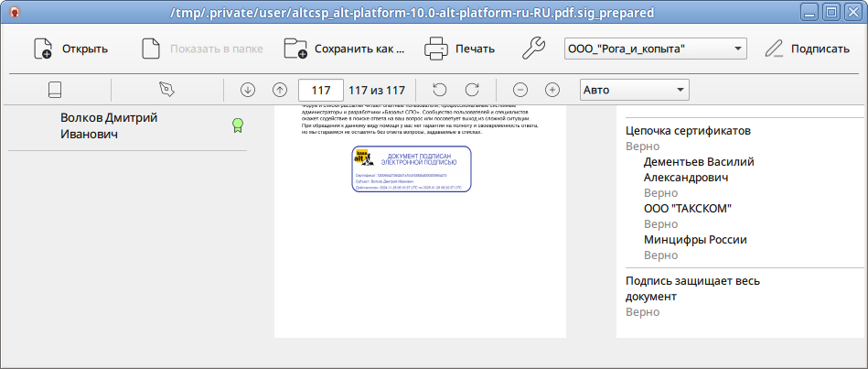Click Цепочка сертификатов heading
This screenshot has width=868, height=369.
coord(688,131)
